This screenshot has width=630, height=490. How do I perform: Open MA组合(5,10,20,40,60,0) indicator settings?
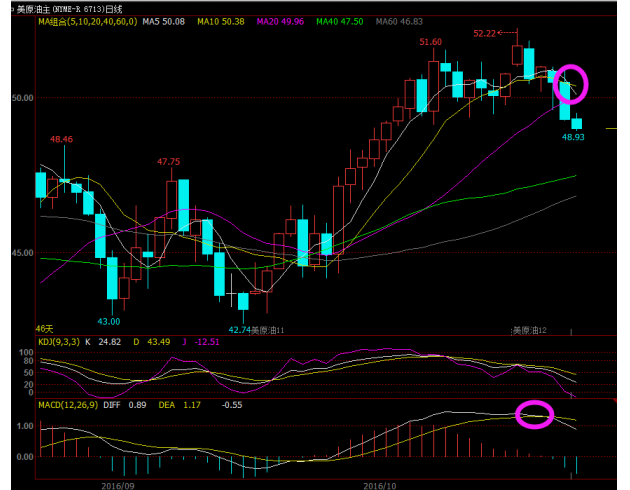pyautogui.click(x=88, y=22)
